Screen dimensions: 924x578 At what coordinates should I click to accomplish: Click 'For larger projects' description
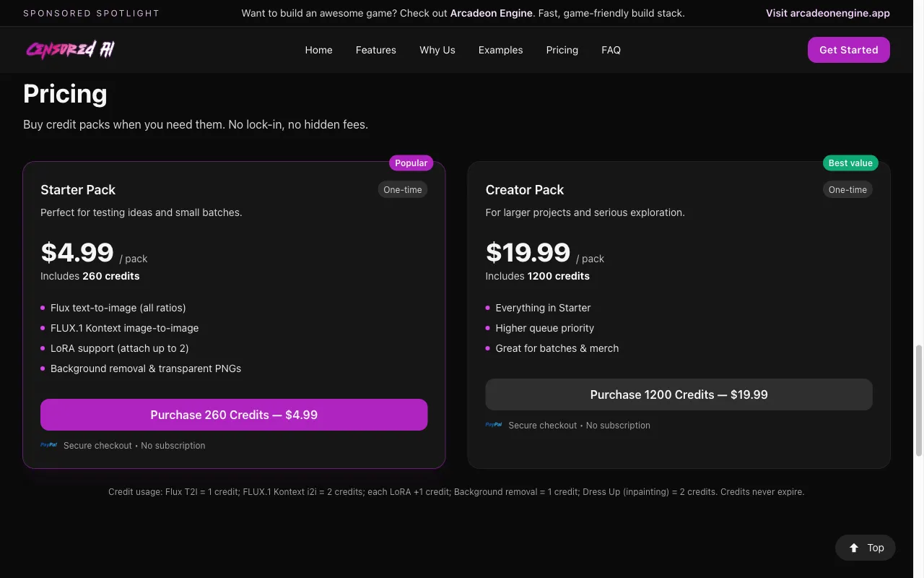585,212
